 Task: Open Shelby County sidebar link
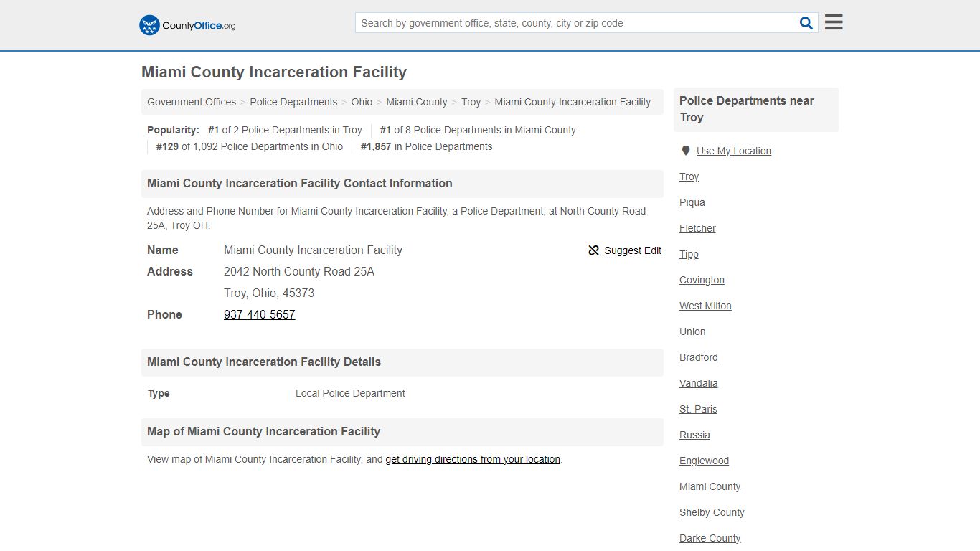pyautogui.click(x=712, y=512)
